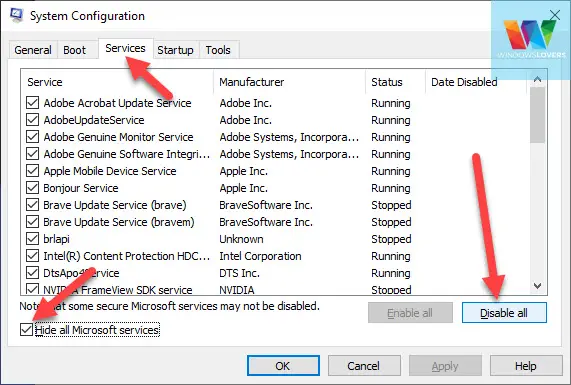Click Adobe Inc. cell for AdobeUpdateService
Image resolution: width=571 pixels, height=385 pixels.
246,120
